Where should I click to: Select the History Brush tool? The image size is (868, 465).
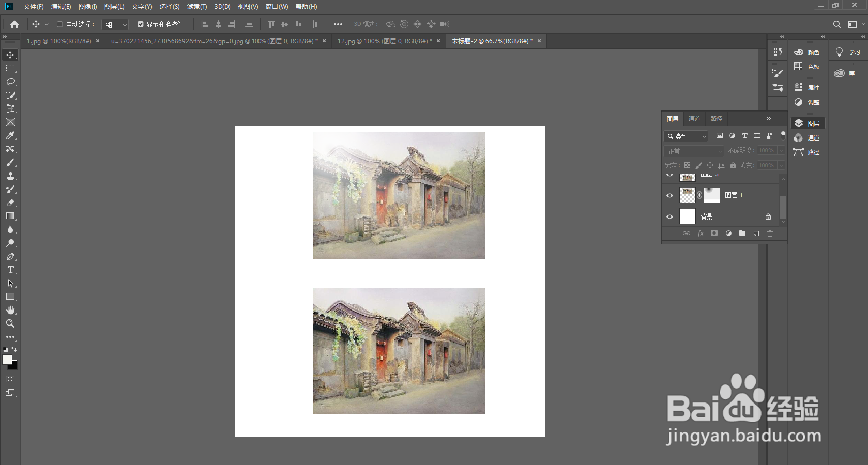[10, 189]
